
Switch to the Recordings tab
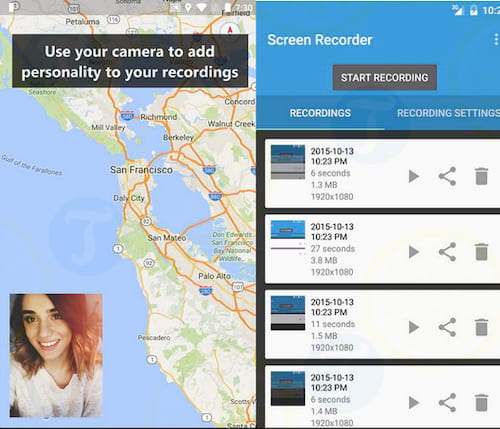(320, 113)
